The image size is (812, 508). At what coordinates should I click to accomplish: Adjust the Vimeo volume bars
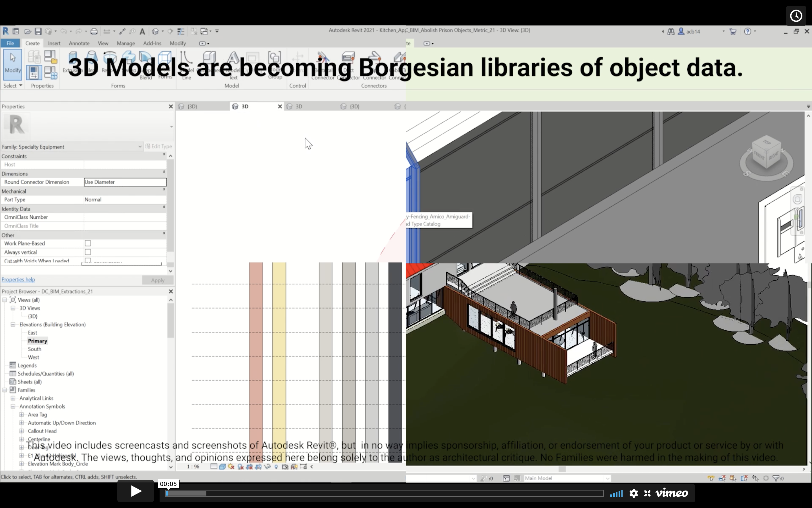[x=616, y=493]
